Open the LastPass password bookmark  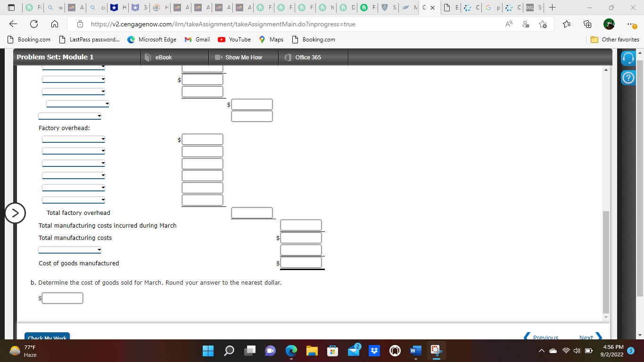pos(90,40)
